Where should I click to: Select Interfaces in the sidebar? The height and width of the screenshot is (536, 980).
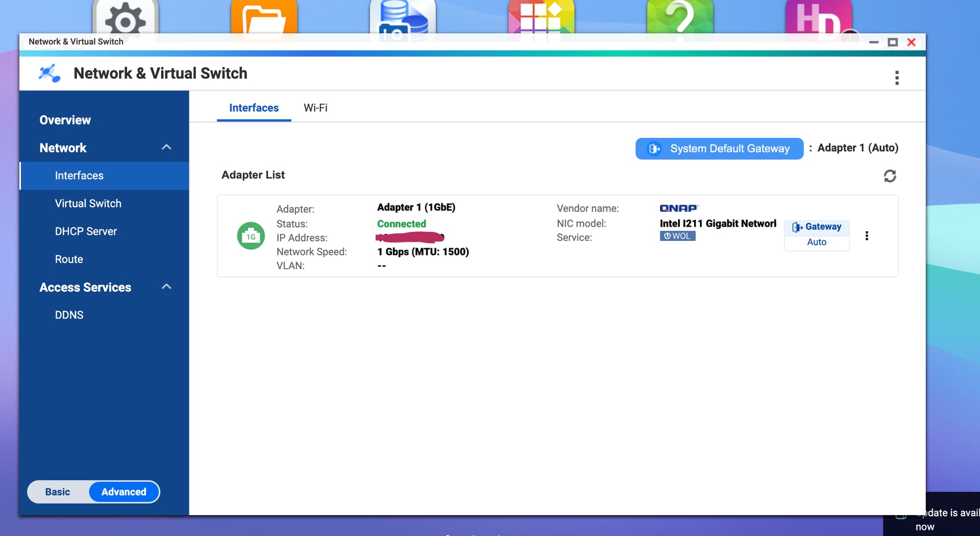tap(104, 176)
